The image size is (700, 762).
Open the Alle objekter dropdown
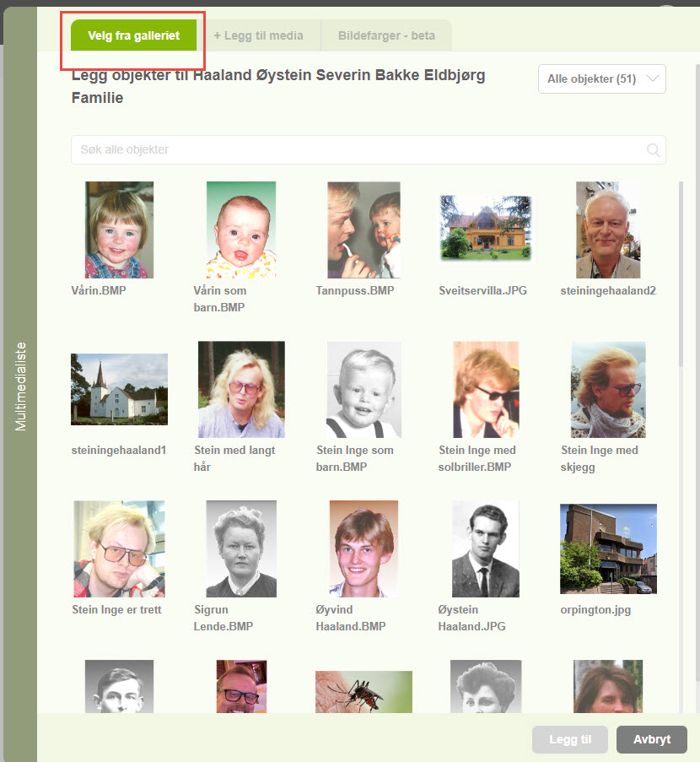click(601, 78)
